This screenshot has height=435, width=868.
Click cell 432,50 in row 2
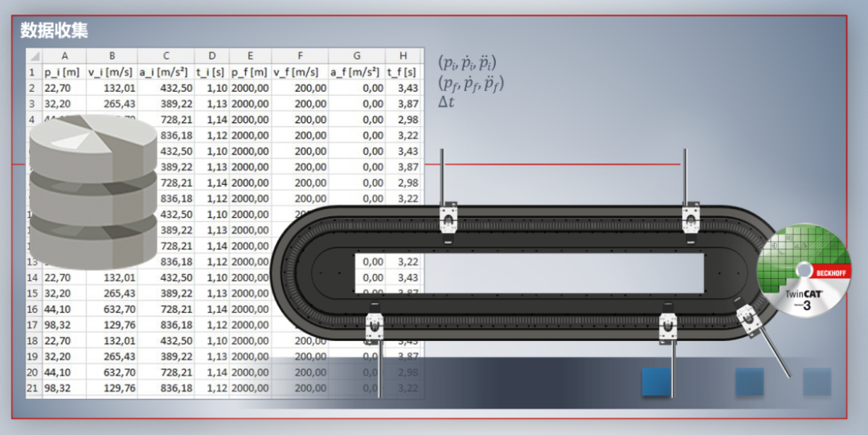pyautogui.click(x=166, y=88)
